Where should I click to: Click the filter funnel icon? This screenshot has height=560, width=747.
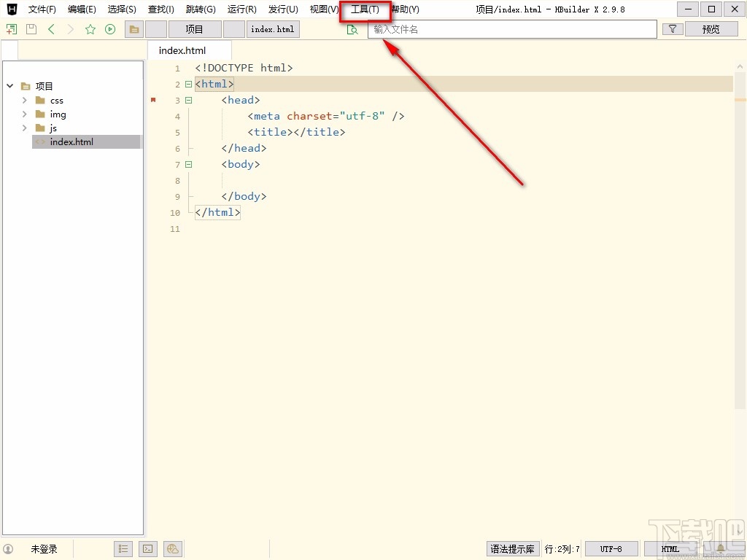click(673, 29)
